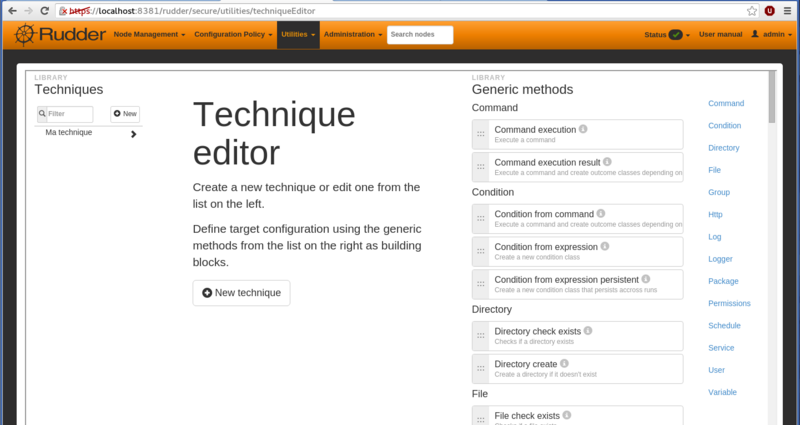The width and height of the screenshot is (800, 425).
Task: Click the info icon next to Command execution result
Action: 607,162
